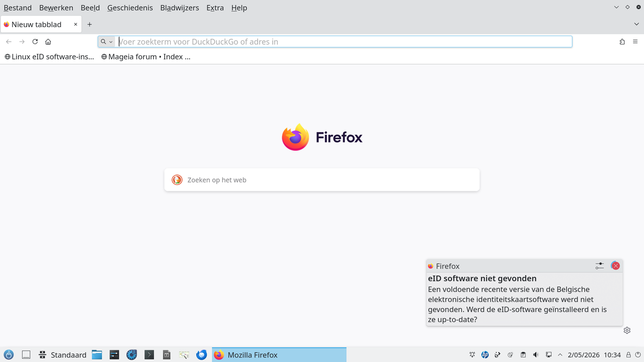Open the Firefox hamburger application menu
This screenshot has height=362, width=644.
(635, 42)
